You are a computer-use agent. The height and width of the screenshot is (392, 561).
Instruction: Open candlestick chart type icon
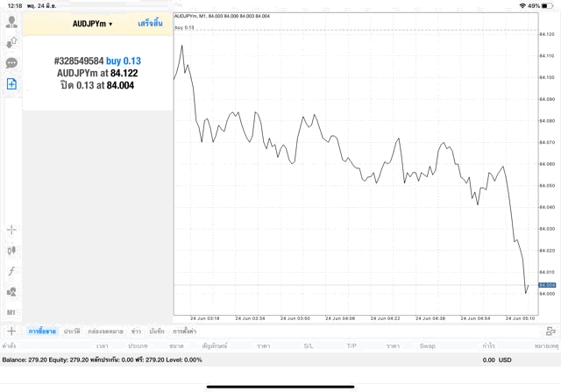(x=11, y=250)
